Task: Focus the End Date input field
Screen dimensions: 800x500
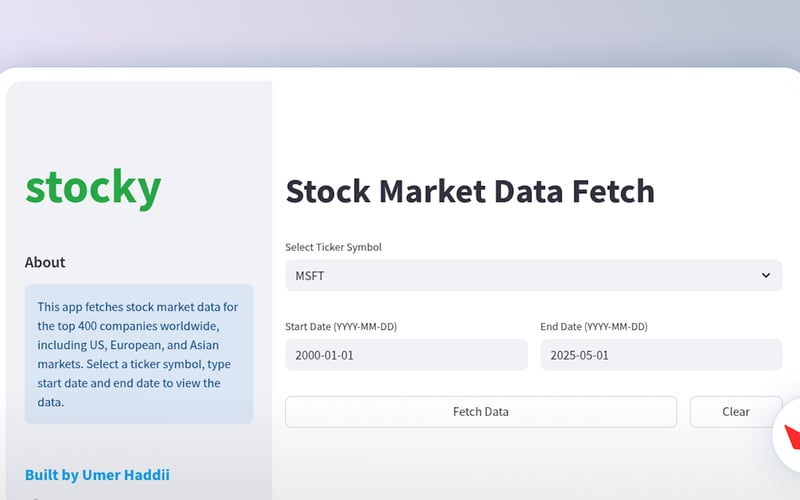Action: (661, 355)
